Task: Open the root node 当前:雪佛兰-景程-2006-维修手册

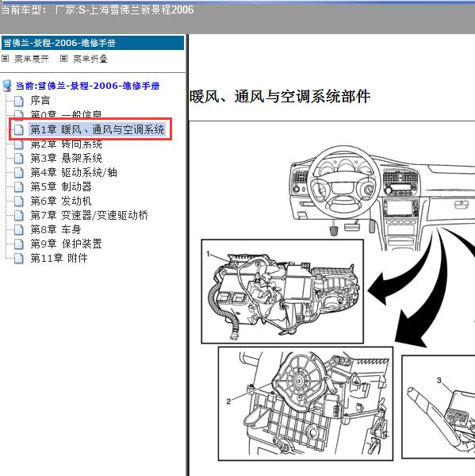Action: (x=88, y=86)
